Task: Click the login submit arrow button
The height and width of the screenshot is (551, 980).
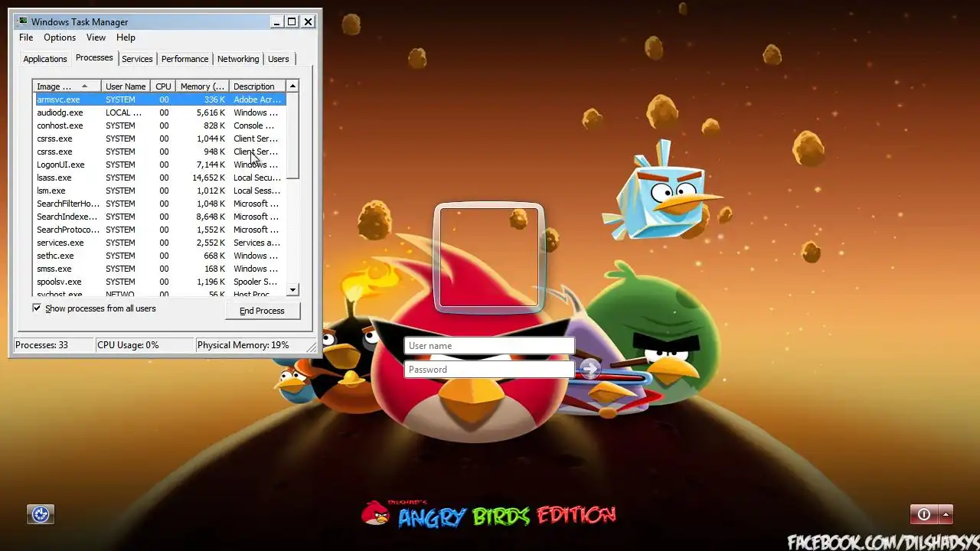Action: click(x=589, y=369)
